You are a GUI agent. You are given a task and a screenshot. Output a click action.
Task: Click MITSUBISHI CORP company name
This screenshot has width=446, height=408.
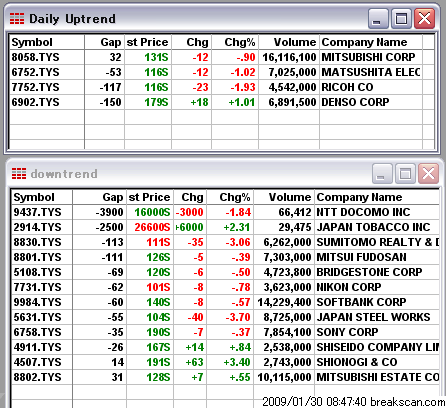pos(368,57)
